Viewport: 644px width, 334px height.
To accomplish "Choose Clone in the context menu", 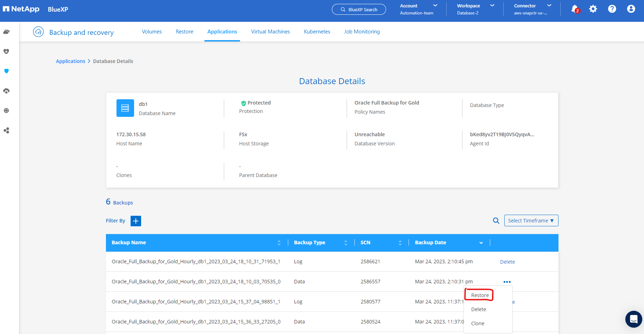I will (478, 323).
